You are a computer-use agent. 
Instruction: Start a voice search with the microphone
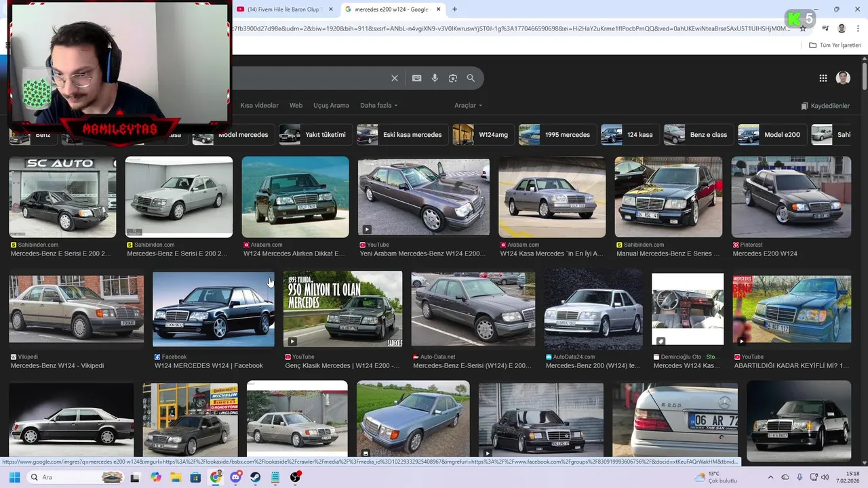435,78
